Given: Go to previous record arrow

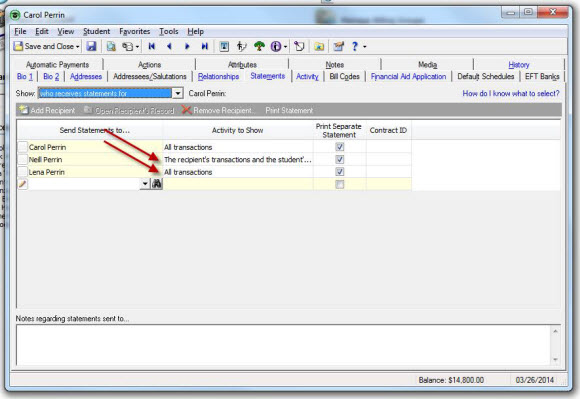Looking at the screenshot, I should click(x=169, y=46).
